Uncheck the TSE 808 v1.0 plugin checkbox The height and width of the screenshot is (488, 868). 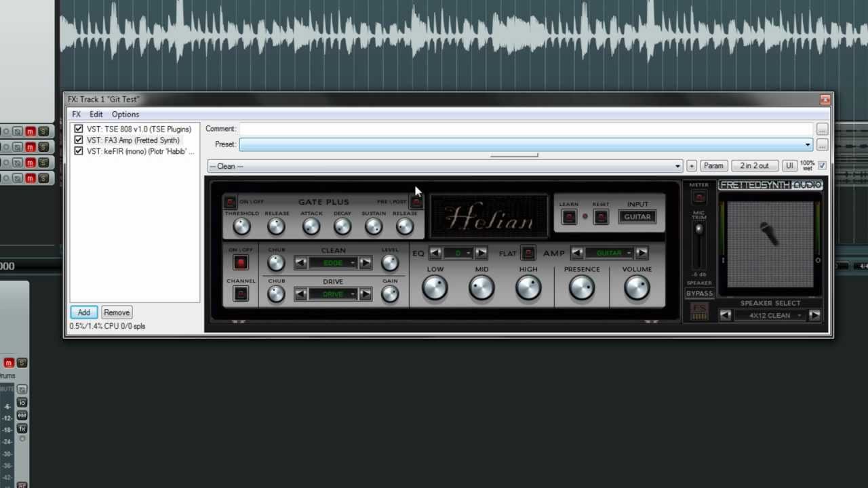pyautogui.click(x=79, y=129)
